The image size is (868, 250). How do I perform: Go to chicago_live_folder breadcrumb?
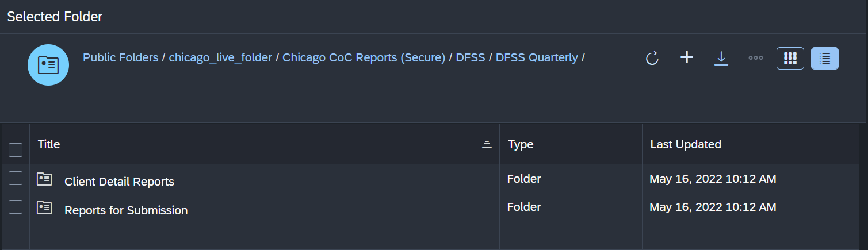[220, 57]
